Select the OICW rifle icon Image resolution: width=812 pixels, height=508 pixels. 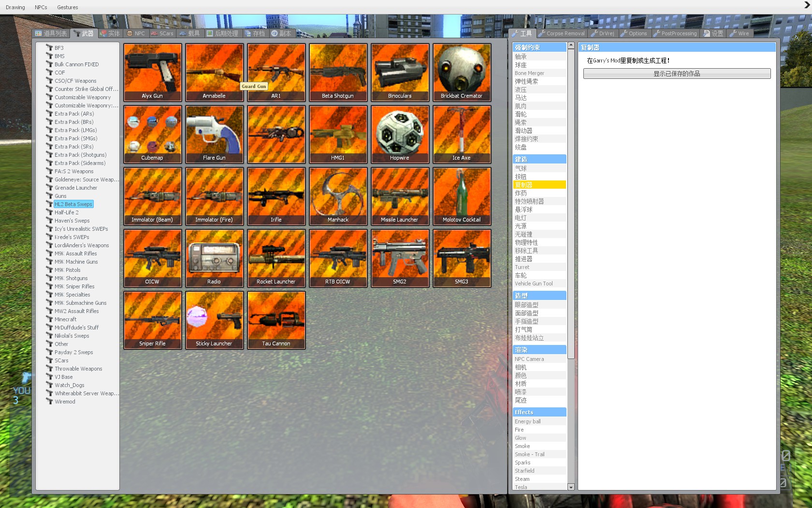[152, 258]
